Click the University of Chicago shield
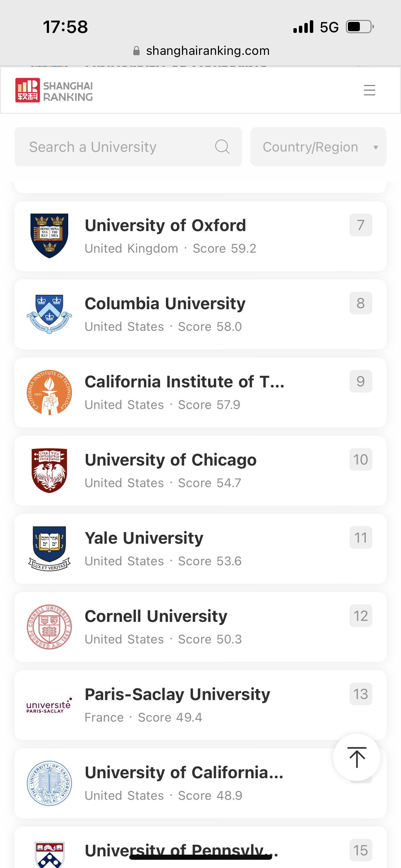The height and width of the screenshot is (868, 401). 49,470
